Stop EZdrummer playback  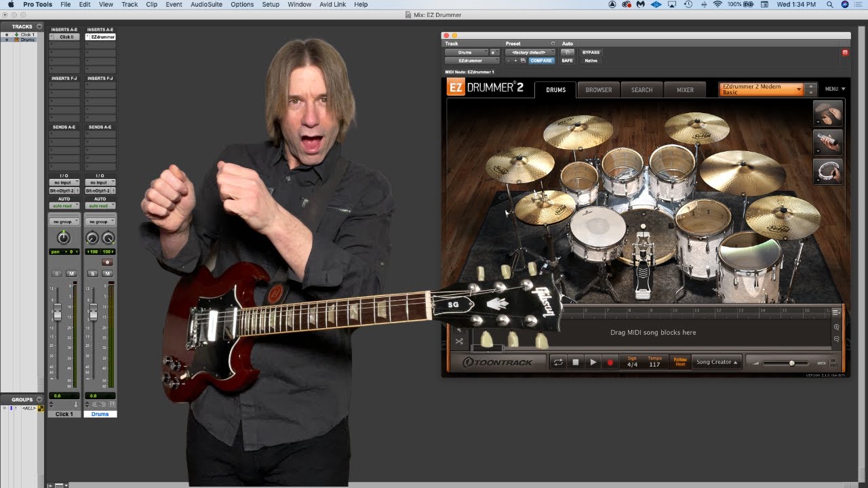point(576,363)
